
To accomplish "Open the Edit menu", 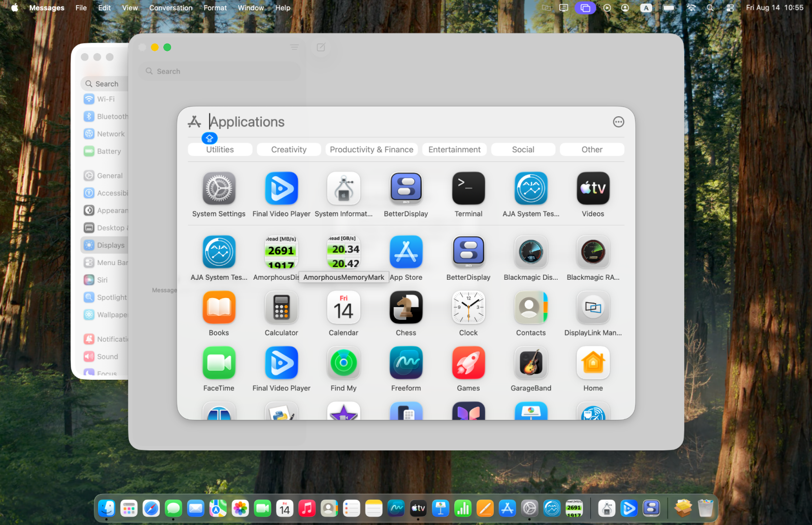I will pyautogui.click(x=105, y=8).
